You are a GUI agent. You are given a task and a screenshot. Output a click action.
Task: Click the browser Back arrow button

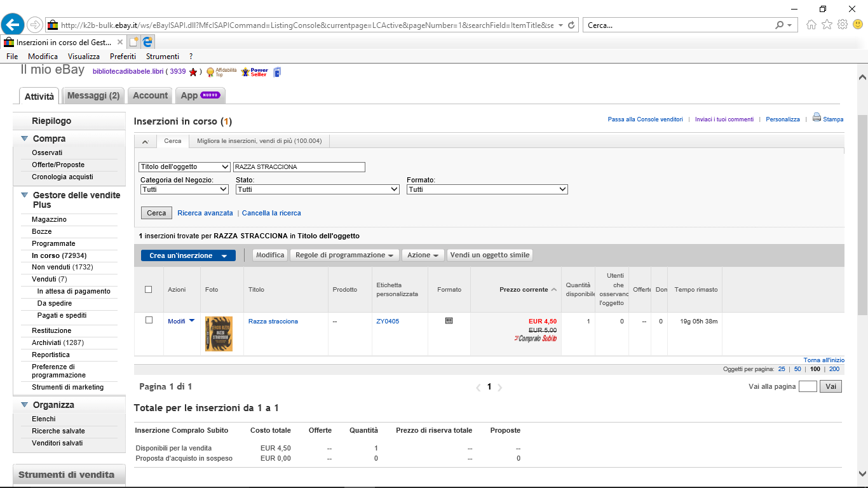coord(13,25)
